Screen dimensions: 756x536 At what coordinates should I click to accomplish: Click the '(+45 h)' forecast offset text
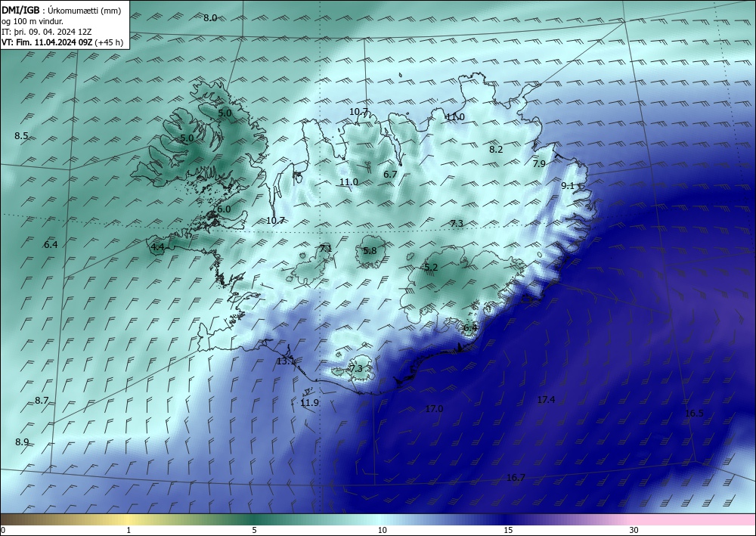pyautogui.click(x=110, y=42)
